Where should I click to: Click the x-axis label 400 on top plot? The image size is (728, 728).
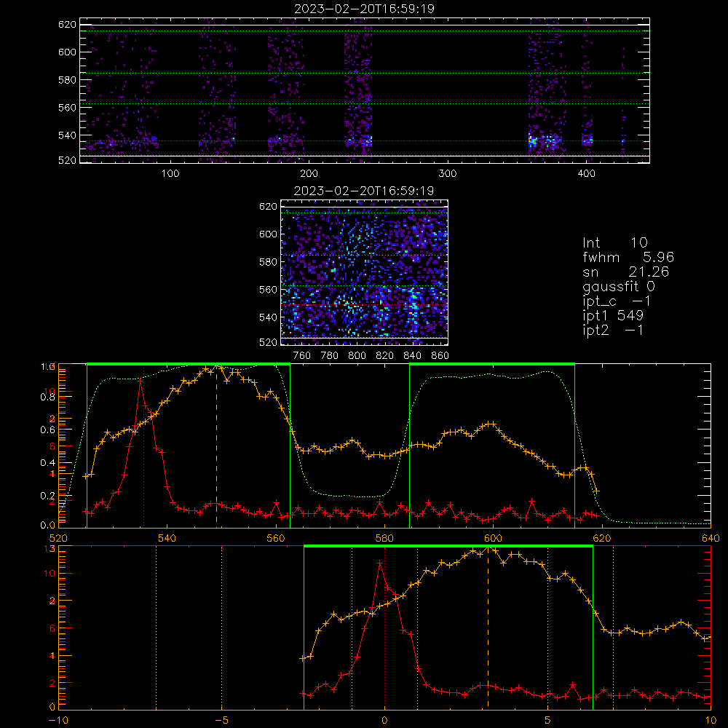pyautogui.click(x=586, y=174)
